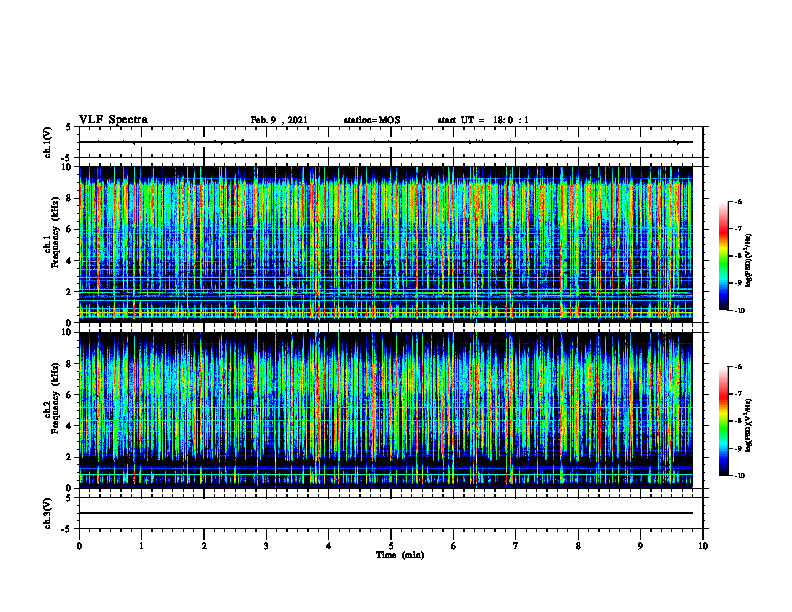This screenshot has height=612, width=792.
Task: Click time axis tick label "1"
Action: point(141,546)
